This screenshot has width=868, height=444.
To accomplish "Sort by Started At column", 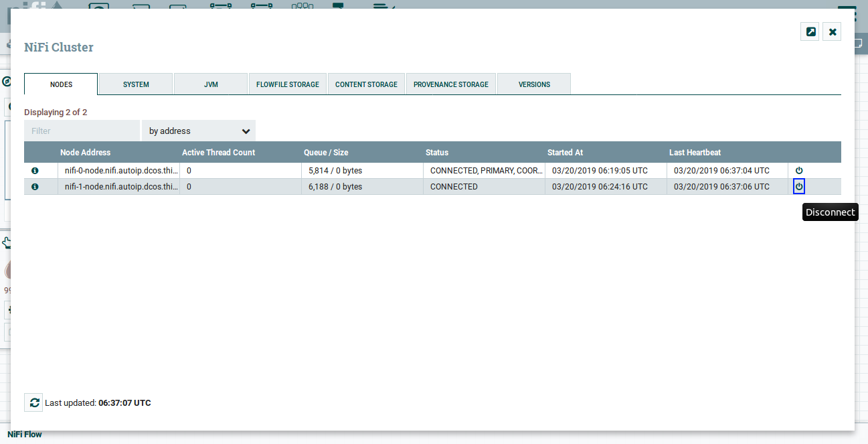I will click(565, 152).
